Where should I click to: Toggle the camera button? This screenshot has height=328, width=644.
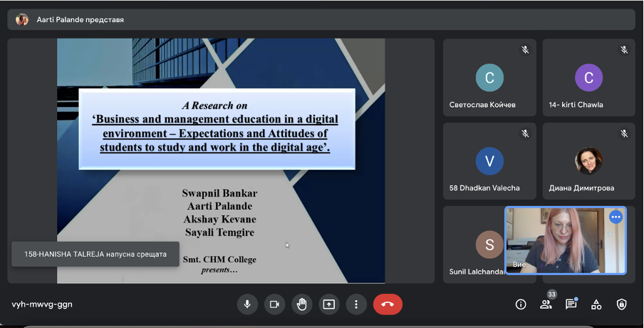274,304
